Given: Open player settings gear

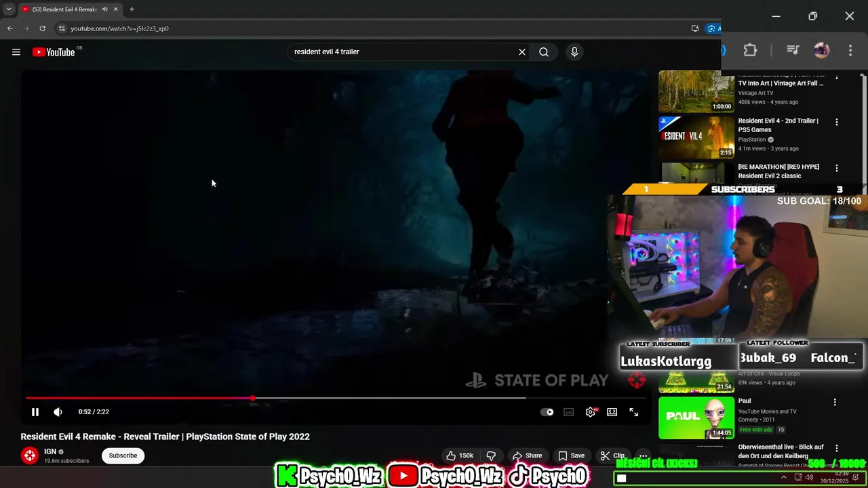Looking at the screenshot, I should (591, 412).
